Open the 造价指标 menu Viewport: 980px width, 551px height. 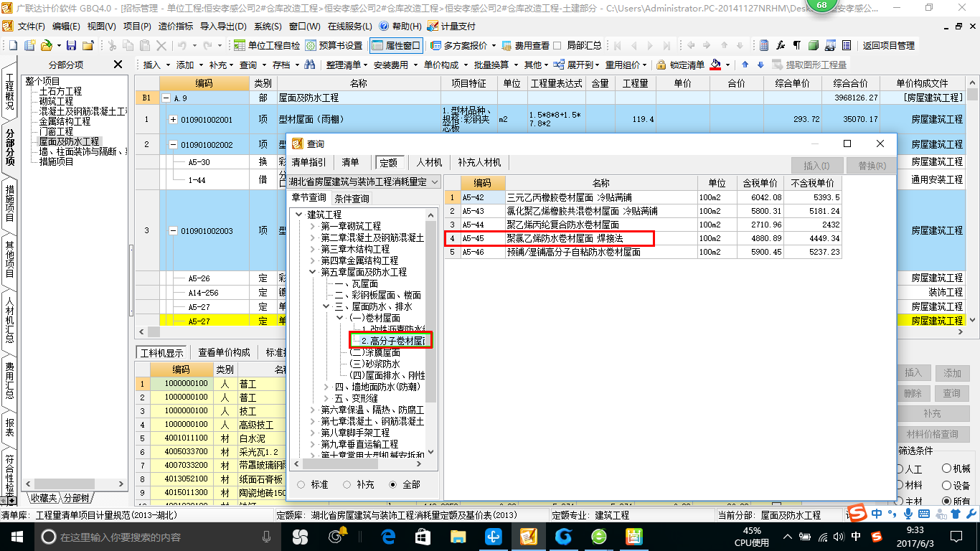(x=176, y=26)
